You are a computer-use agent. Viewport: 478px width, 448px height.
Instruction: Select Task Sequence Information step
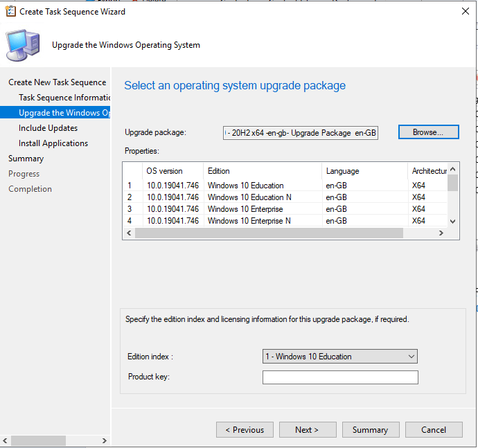click(x=64, y=98)
